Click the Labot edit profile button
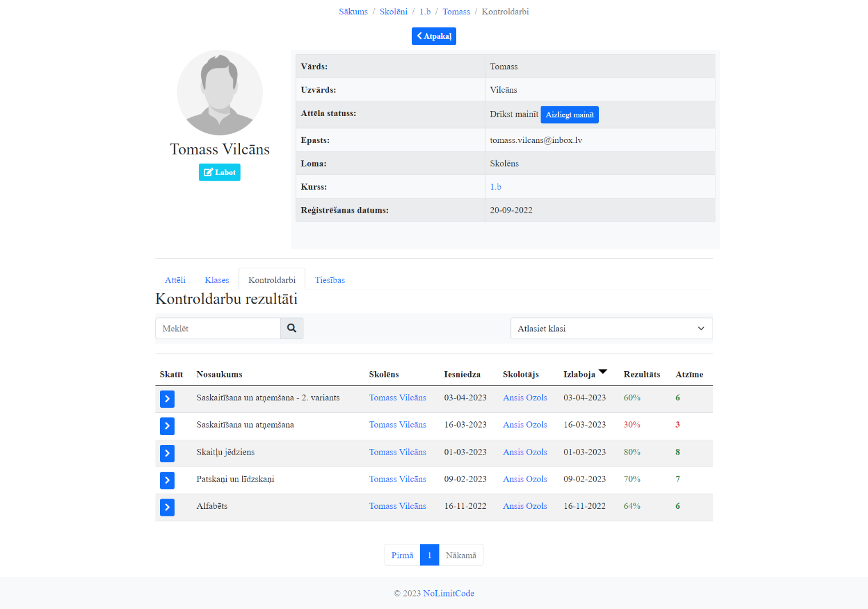The image size is (868, 609). coord(219,172)
